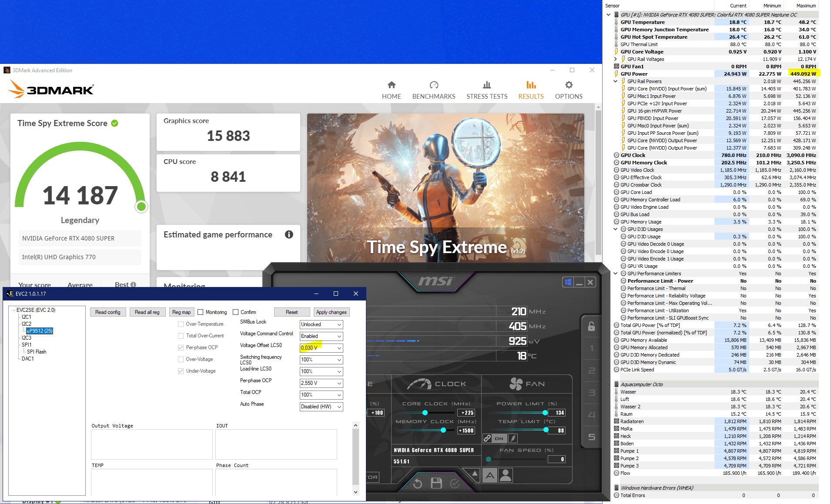
Task: Tick the Confirm checkbox in EVC2
Action: tap(235, 312)
